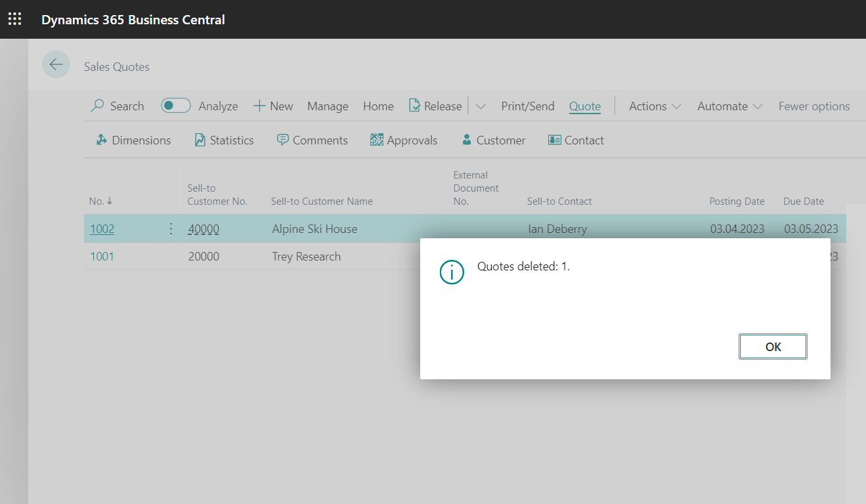Click the info icon in the dialog

pos(452,272)
